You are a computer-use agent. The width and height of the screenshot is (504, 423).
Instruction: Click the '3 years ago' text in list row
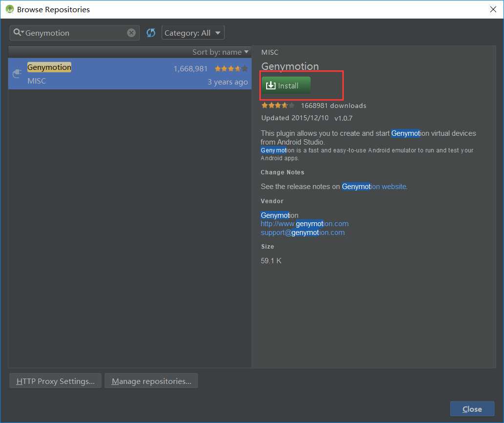click(228, 82)
